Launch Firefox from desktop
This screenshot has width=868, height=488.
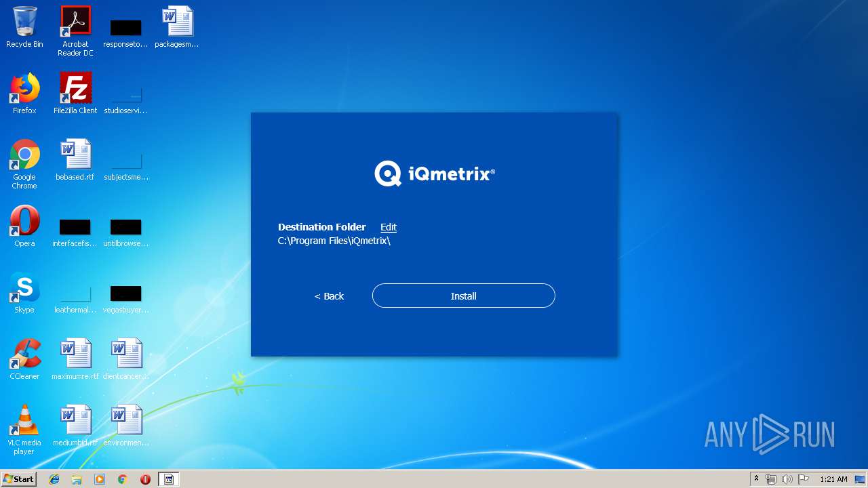tap(24, 94)
